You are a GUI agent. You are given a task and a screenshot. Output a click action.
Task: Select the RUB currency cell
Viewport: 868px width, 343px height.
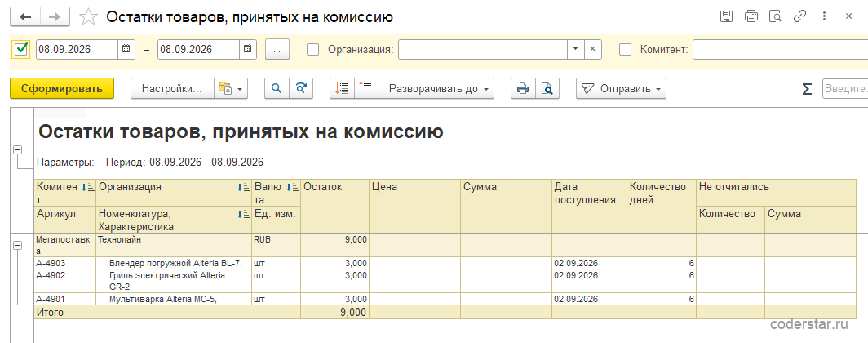(276, 245)
